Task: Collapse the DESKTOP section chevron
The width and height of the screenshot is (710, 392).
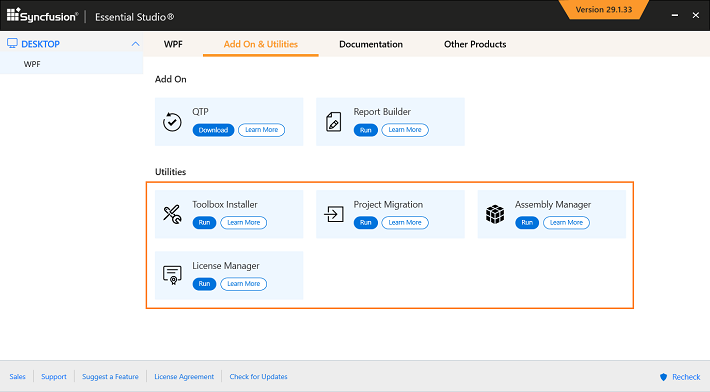Action: pos(135,44)
